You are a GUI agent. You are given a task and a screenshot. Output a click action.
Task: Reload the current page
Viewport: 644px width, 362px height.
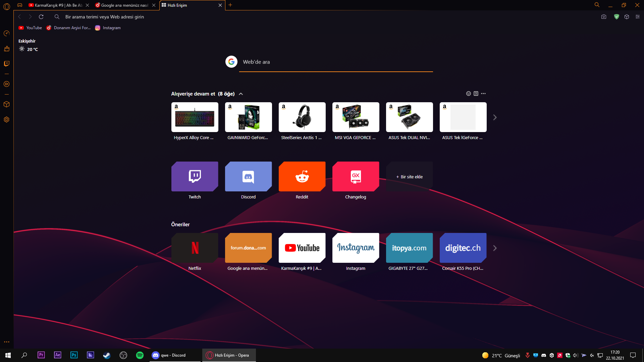point(41,17)
